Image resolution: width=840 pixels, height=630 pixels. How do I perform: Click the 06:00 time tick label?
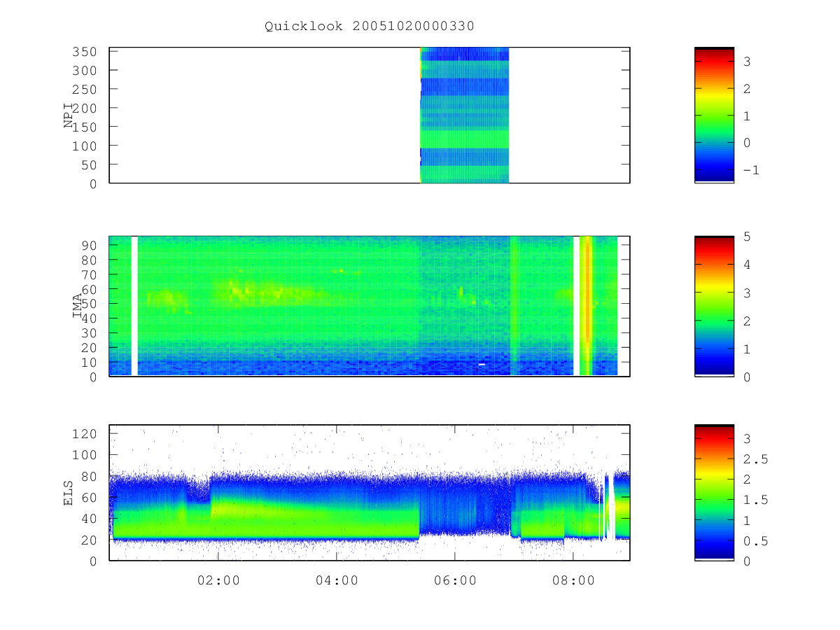(455, 580)
